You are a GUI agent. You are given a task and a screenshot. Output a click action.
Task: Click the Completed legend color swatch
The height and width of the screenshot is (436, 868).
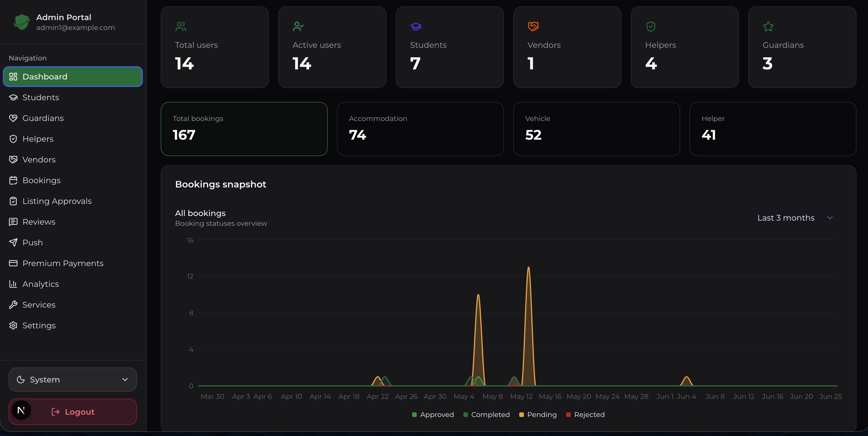tap(466, 415)
